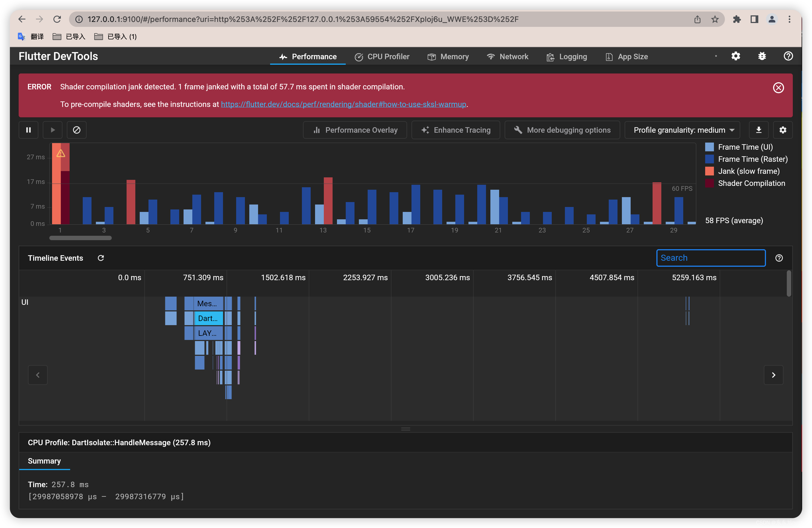This screenshot has height=528, width=812.
Task: Report an issue with the bug icon
Action: coord(762,56)
